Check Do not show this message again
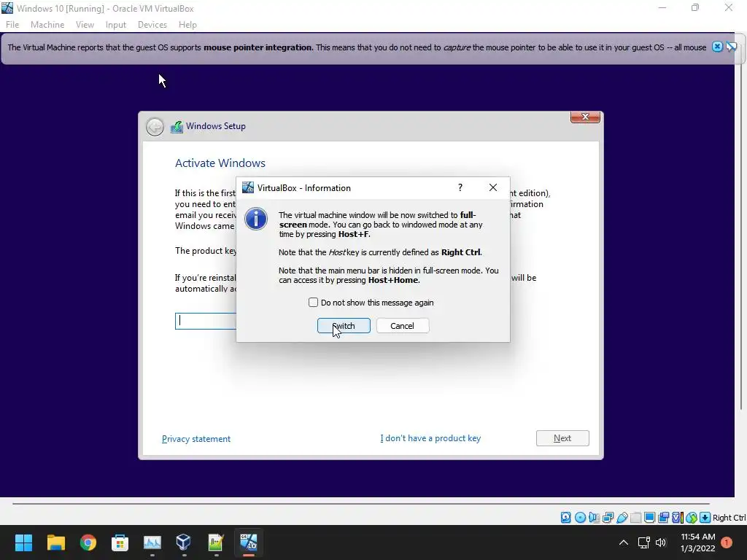This screenshot has height=560, width=747. point(313,303)
